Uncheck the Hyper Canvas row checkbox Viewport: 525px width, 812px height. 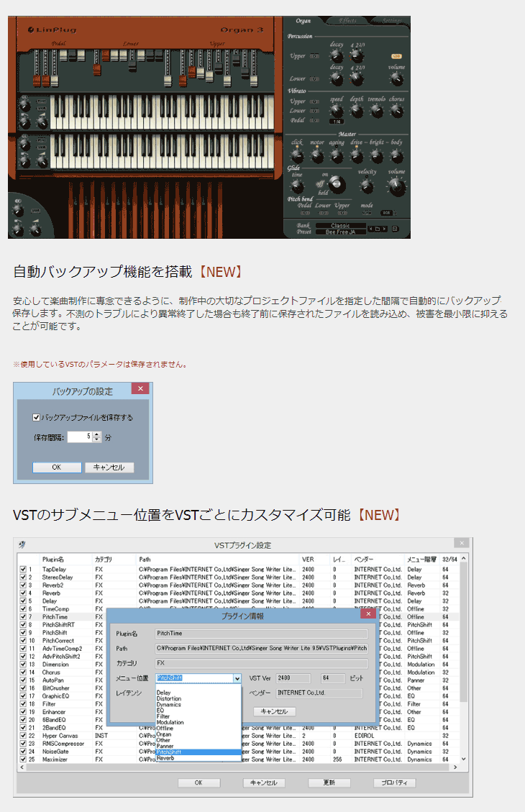tap(23, 735)
